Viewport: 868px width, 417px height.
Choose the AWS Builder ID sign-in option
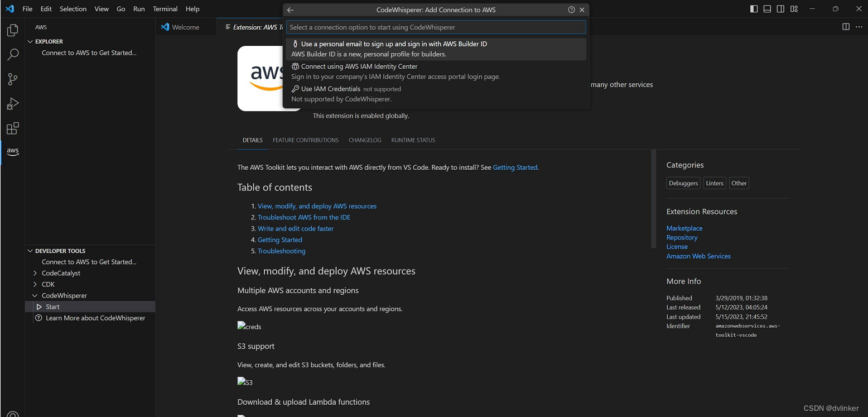[436, 49]
